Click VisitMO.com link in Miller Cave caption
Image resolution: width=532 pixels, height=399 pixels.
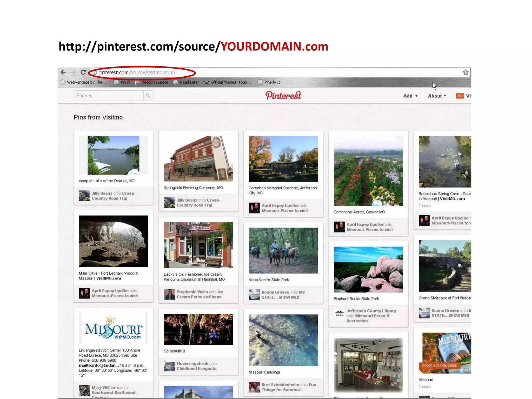[109, 278]
